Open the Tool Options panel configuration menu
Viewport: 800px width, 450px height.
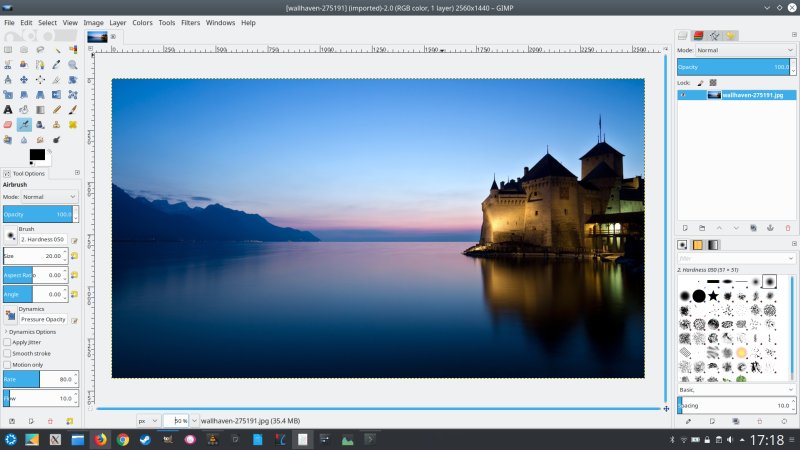click(x=77, y=173)
